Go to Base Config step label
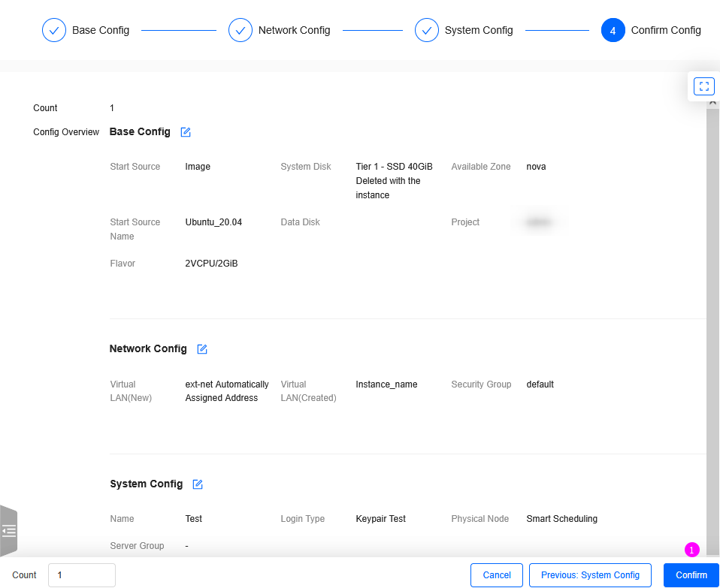The height and width of the screenshot is (588, 720). point(101,30)
